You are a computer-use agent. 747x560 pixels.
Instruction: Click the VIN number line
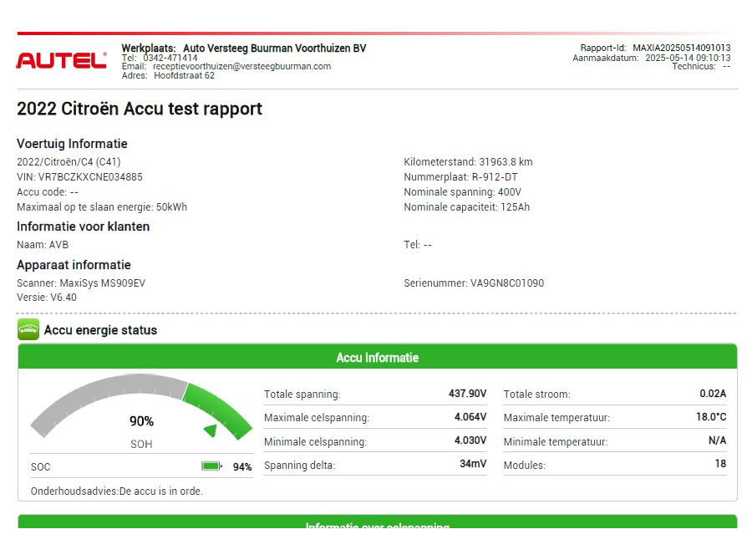[79, 177]
